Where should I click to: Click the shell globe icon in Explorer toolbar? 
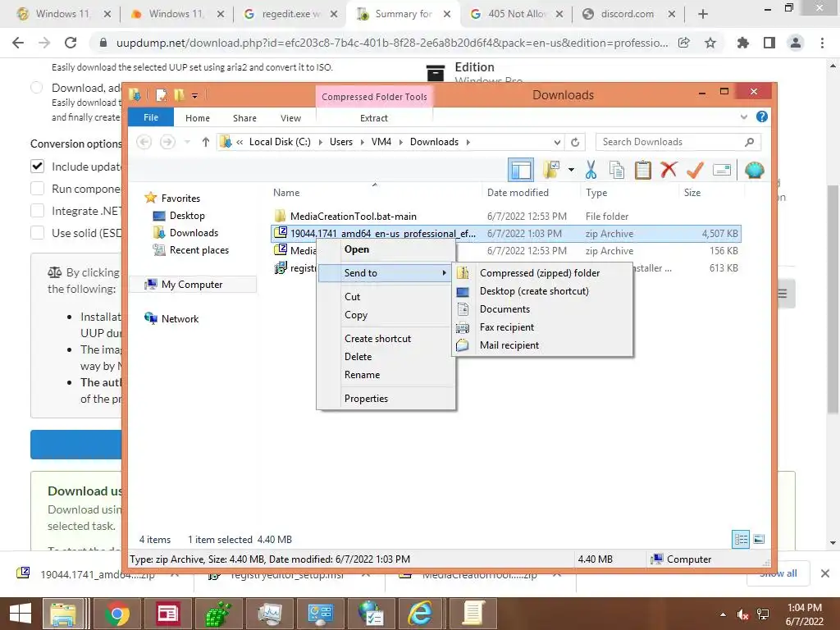[x=755, y=171]
